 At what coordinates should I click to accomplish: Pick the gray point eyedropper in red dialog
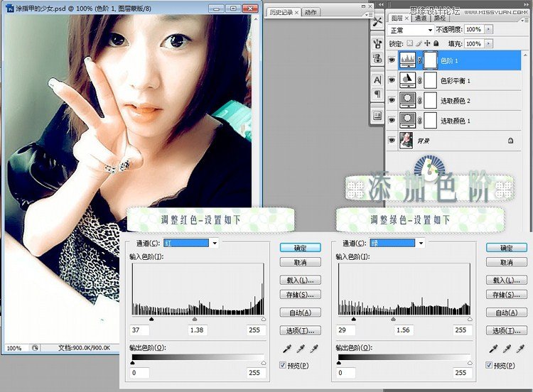301,349
